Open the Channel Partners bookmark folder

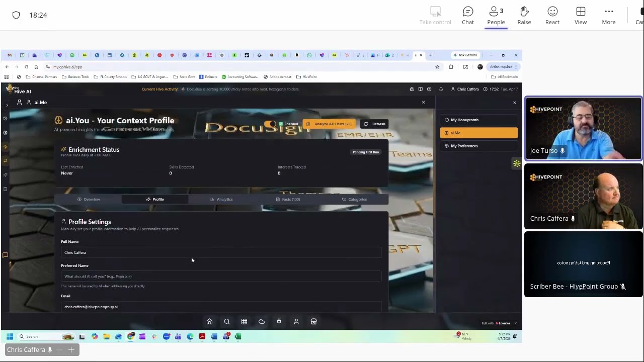[x=41, y=77]
